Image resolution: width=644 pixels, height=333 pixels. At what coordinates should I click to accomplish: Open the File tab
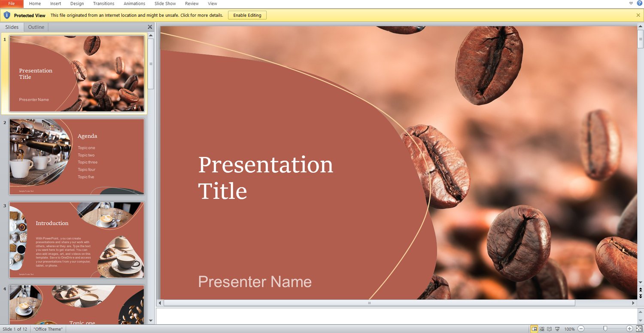[12, 3]
